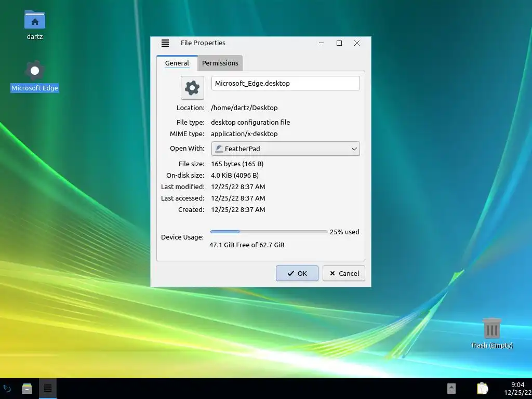
Task: Click the taskbar clock showing 9:04
Action: coord(518,389)
